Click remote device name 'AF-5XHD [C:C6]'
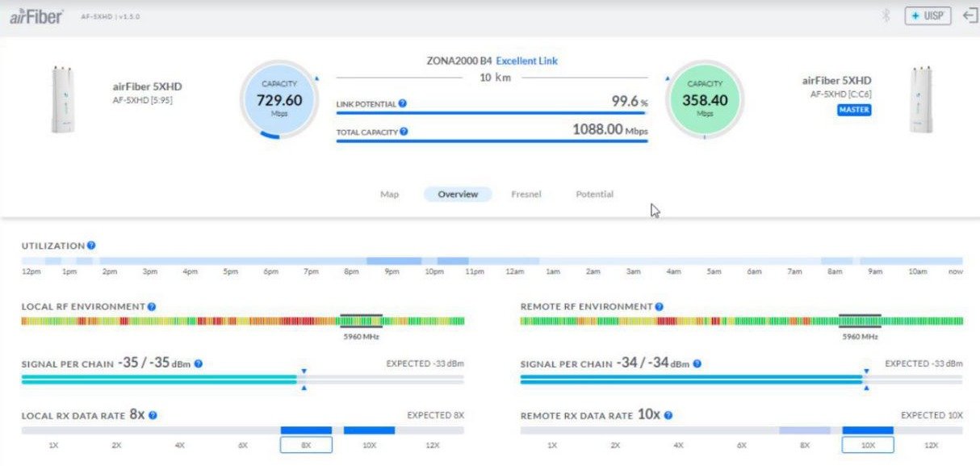 coord(840,94)
